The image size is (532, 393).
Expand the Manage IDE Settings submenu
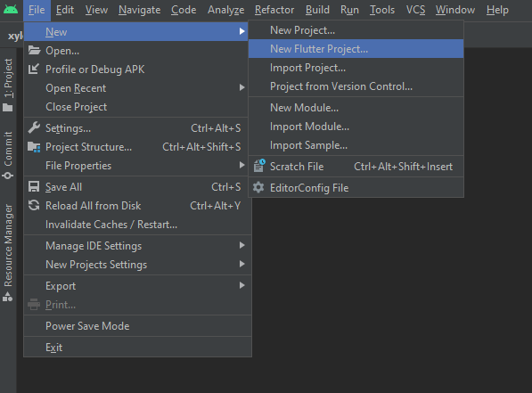point(137,245)
